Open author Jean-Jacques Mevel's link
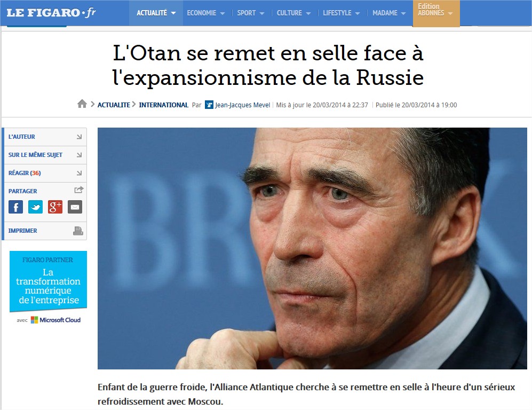This screenshot has width=532, height=410. click(242, 105)
